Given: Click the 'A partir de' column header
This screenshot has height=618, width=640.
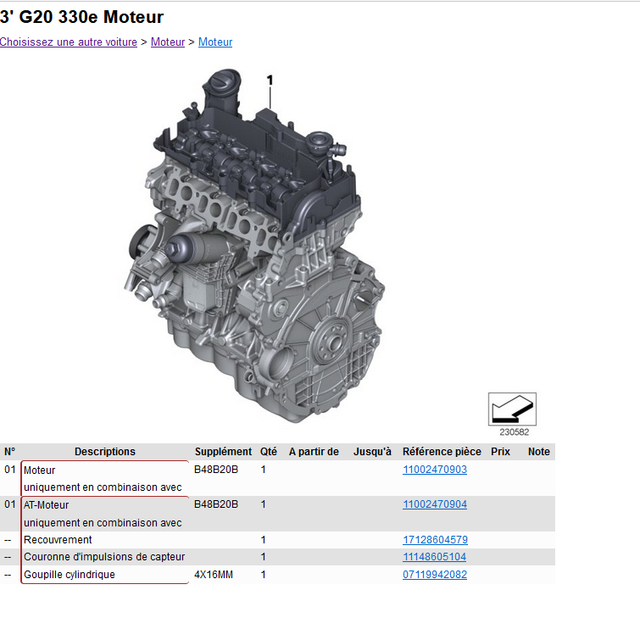Looking at the screenshot, I should click(314, 451).
